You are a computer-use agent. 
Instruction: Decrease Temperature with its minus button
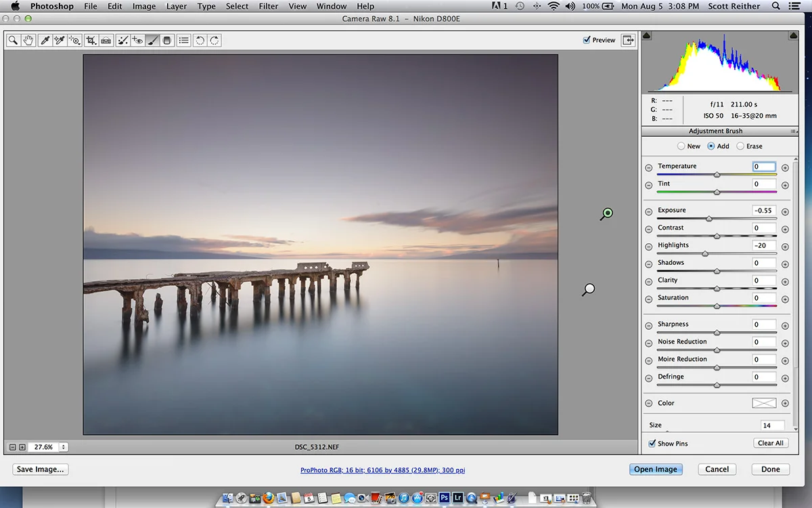(x=648, y=167)
